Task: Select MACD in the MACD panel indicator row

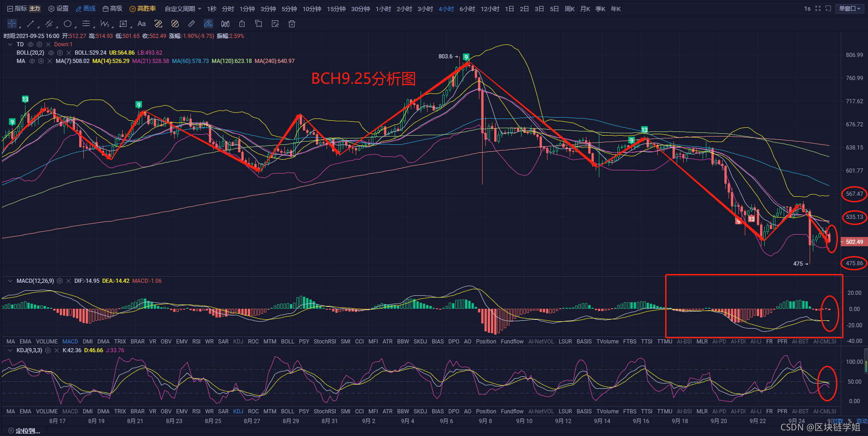Action: [x=70, y=342]
